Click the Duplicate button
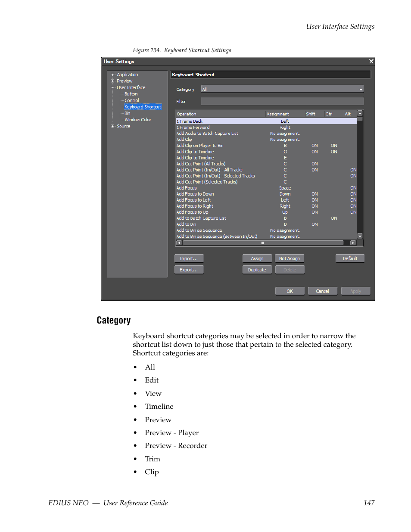411x532 pixels. [257, 270]
